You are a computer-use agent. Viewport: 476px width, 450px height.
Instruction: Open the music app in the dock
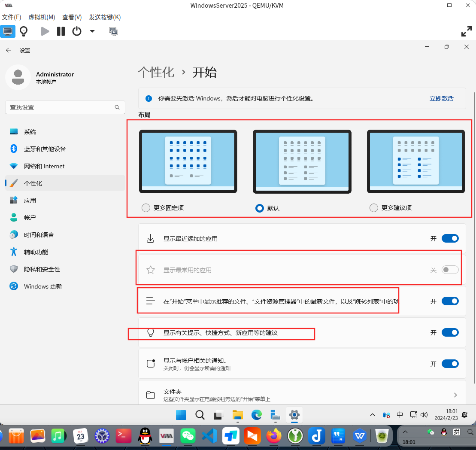tap(59, 436)
